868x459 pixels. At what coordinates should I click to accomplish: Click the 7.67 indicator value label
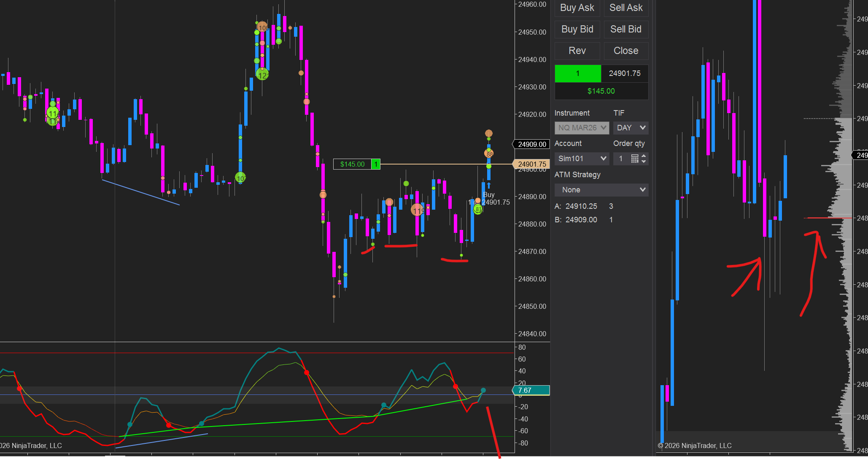click(x=530, y=390)
